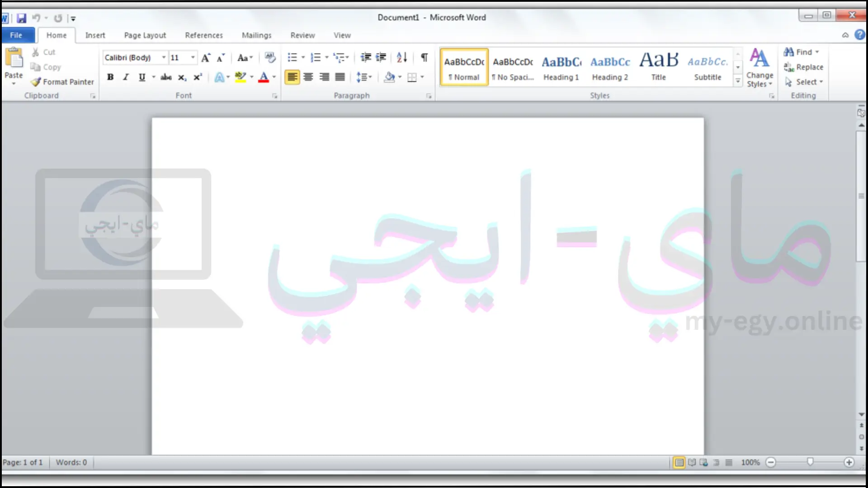This screenshot has width=868, height=488.
Task: Select the Italic formatting icon
Action: click(x=126, y=77)
